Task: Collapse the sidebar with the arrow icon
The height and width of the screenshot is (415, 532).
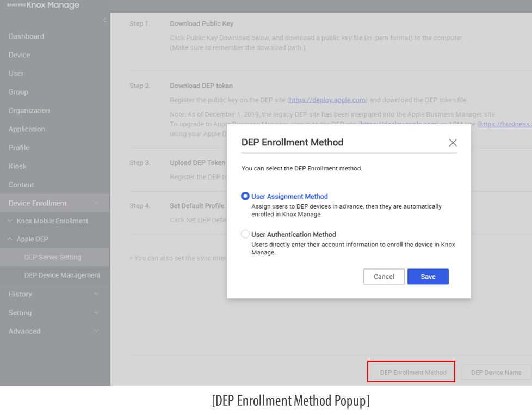Action: point(104,20)
